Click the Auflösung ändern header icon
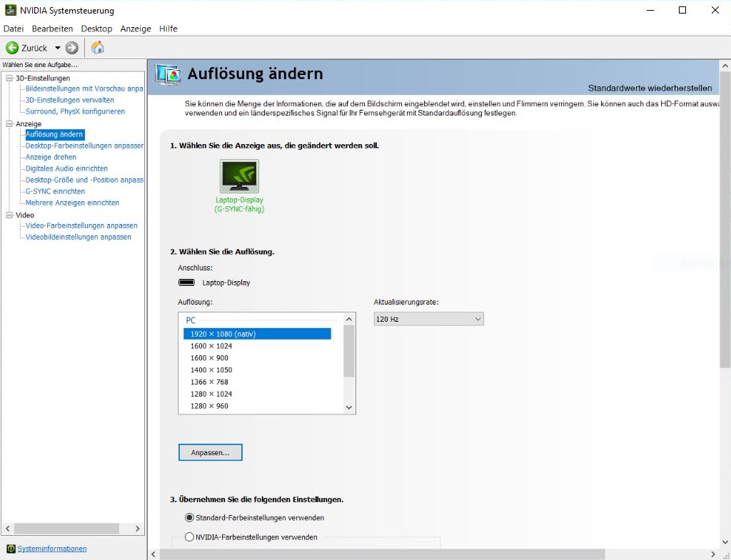The height and width of the screenshot is (560, 731). pos(168,74)
